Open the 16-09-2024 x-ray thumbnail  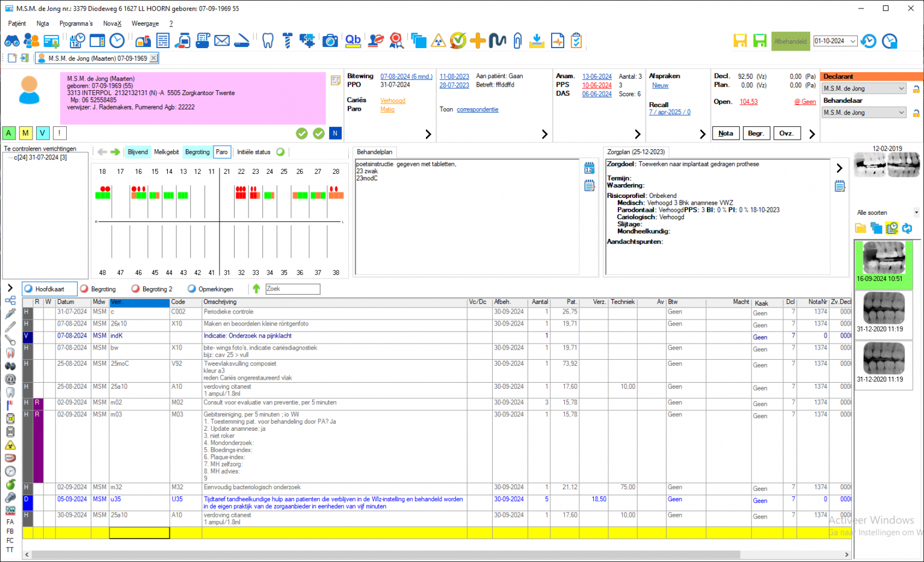(x=884, y=258)
